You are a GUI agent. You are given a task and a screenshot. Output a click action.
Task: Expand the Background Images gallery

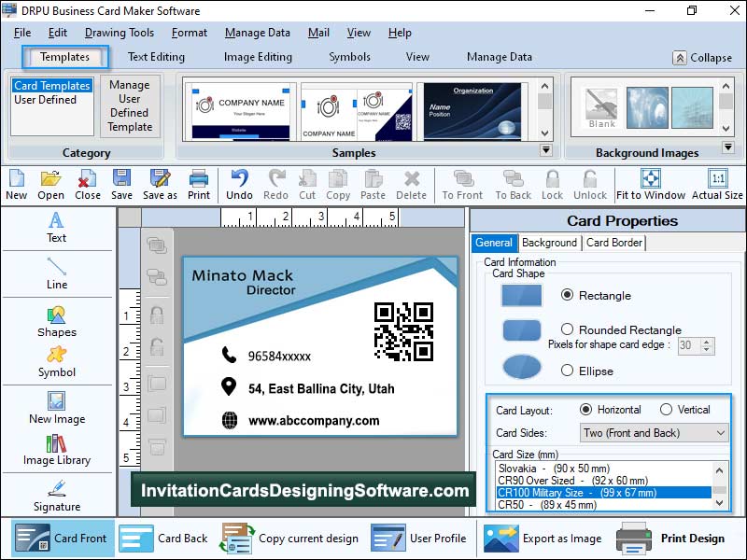click(x=729, y=147)
